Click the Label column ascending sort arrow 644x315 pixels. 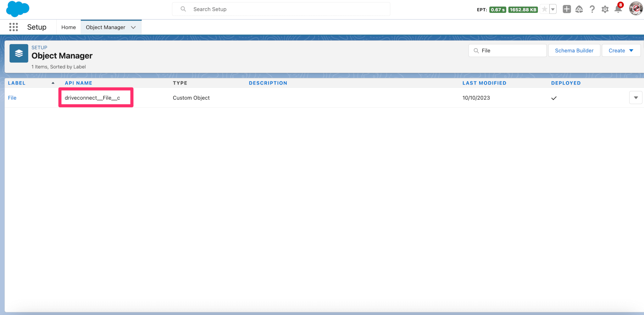pos(53,83)
